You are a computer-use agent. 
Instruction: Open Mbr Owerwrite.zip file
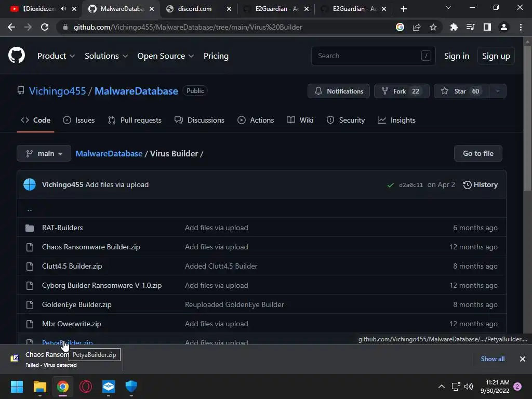point(72,324)
